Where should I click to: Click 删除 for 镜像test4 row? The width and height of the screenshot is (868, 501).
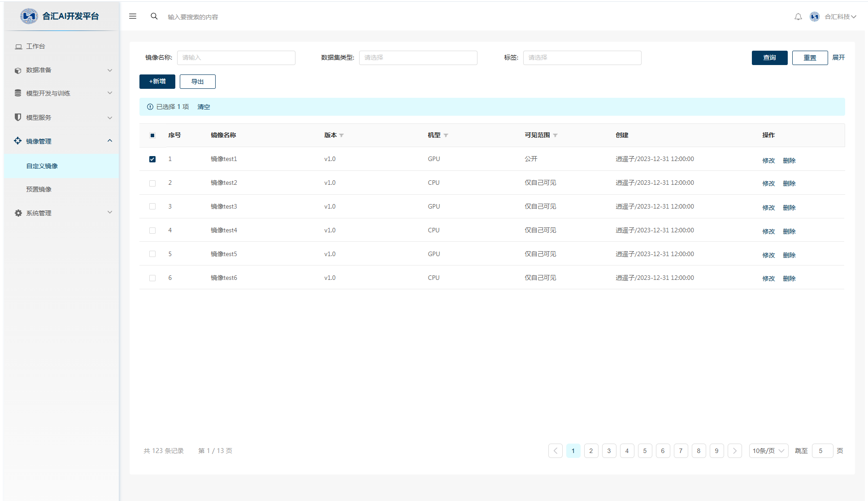pyautogui.click(x=789, y=231)
